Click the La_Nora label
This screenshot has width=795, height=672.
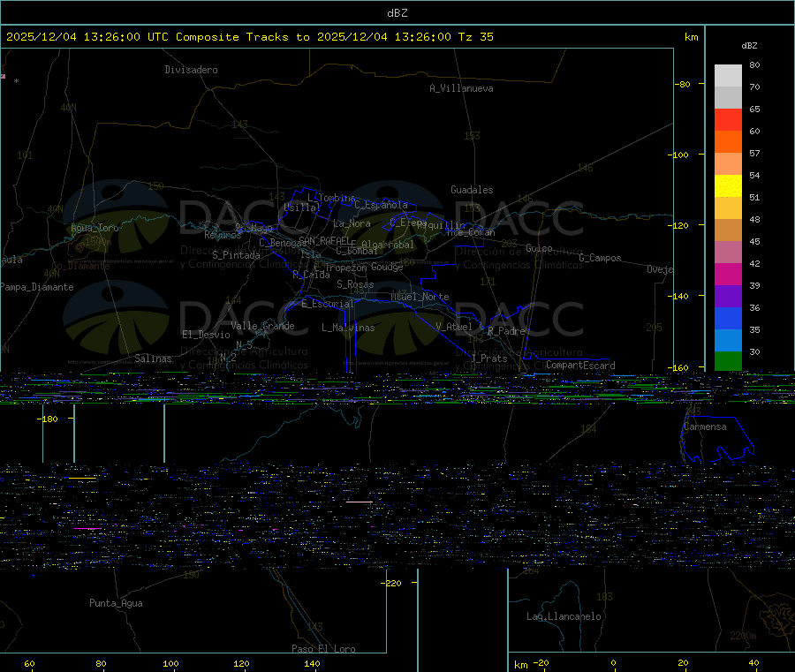pos(352,223)
